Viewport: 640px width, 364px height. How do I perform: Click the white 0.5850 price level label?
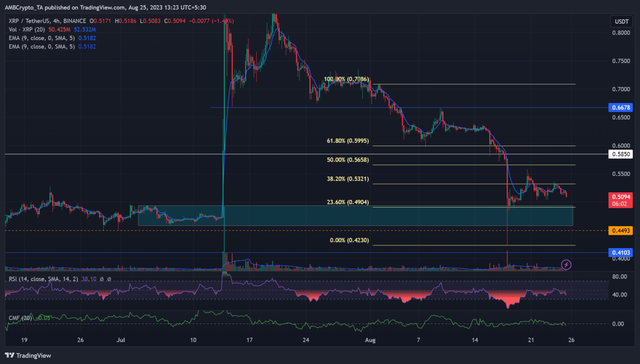(x=620, y=154)
